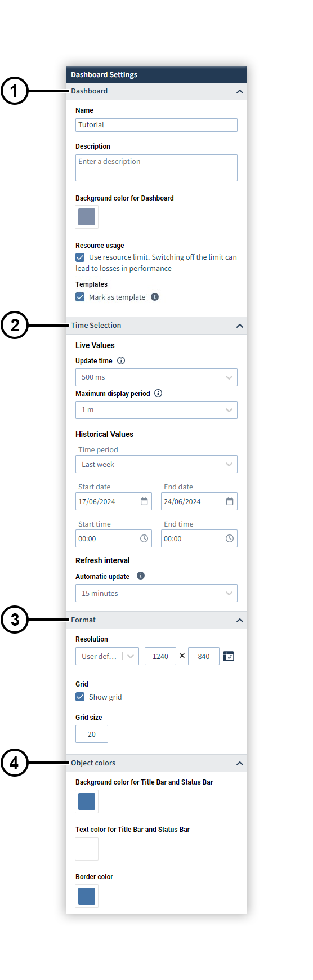Uncheck the Use resource limit checkbox

[x=80, y=257]
